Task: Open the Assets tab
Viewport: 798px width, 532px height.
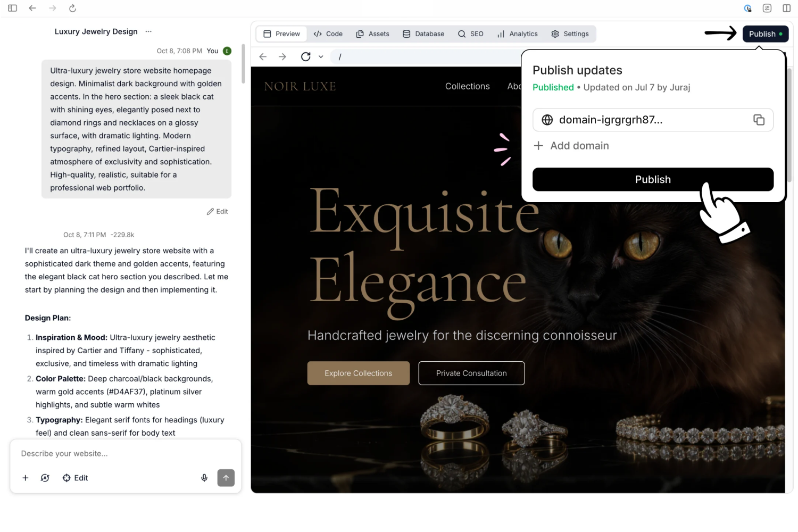Action: (x=372, y=34)
